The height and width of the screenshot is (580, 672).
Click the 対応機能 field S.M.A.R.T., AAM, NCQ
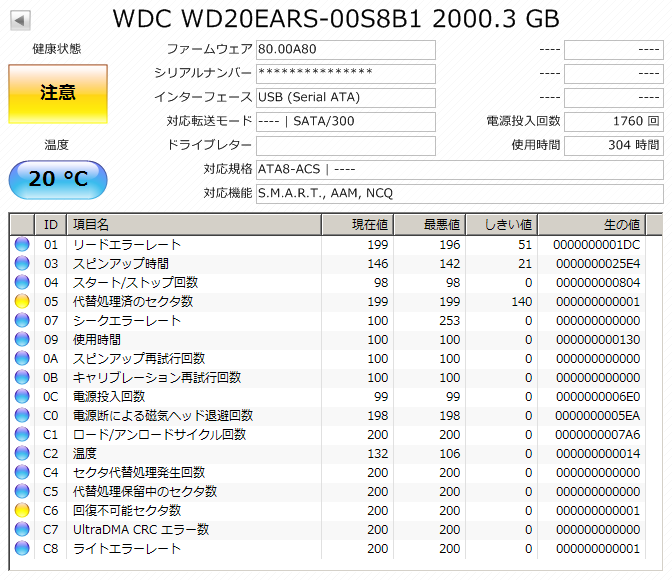tap(460, 194)
